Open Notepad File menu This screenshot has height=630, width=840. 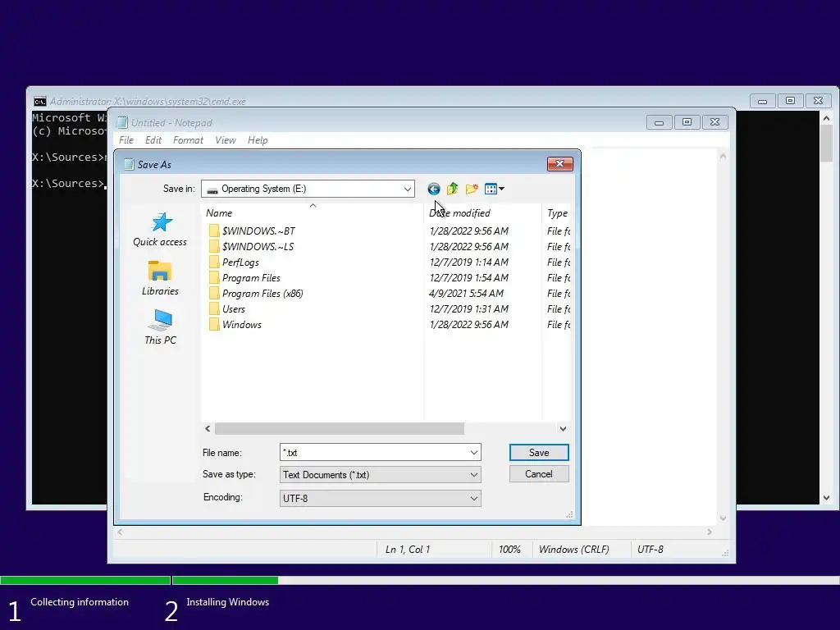point(126,140)
